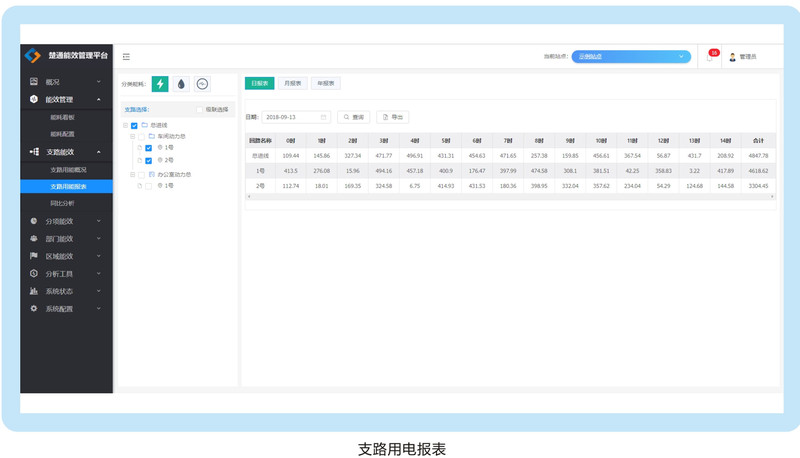Click the 系统状态 bar chart icon in sidebar
Screen dimensions: 800x458
click(34, 291)
